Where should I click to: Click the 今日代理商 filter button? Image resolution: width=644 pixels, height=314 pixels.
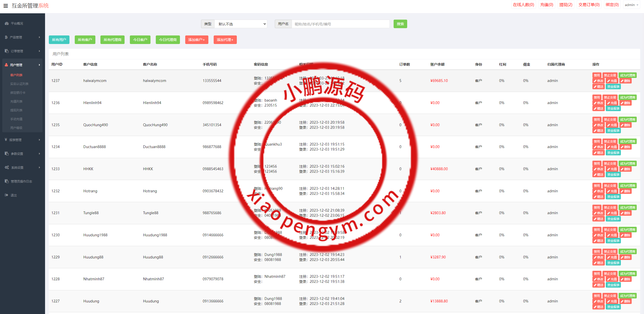[168, 40]
